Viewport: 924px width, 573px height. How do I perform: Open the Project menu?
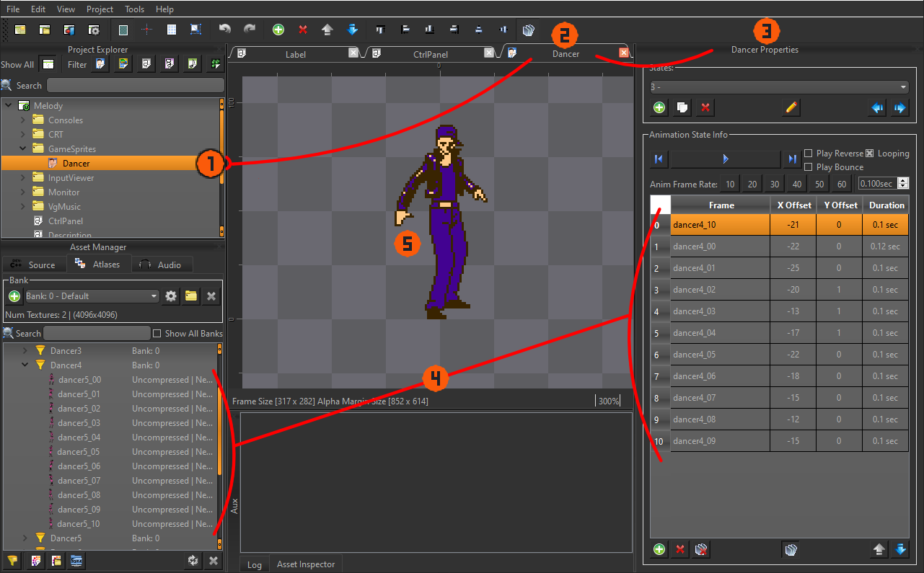pos(100,9)
